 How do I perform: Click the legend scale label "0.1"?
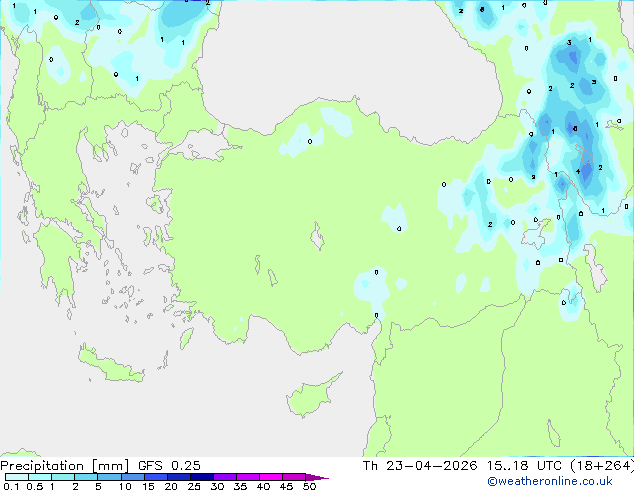[11, 486]
